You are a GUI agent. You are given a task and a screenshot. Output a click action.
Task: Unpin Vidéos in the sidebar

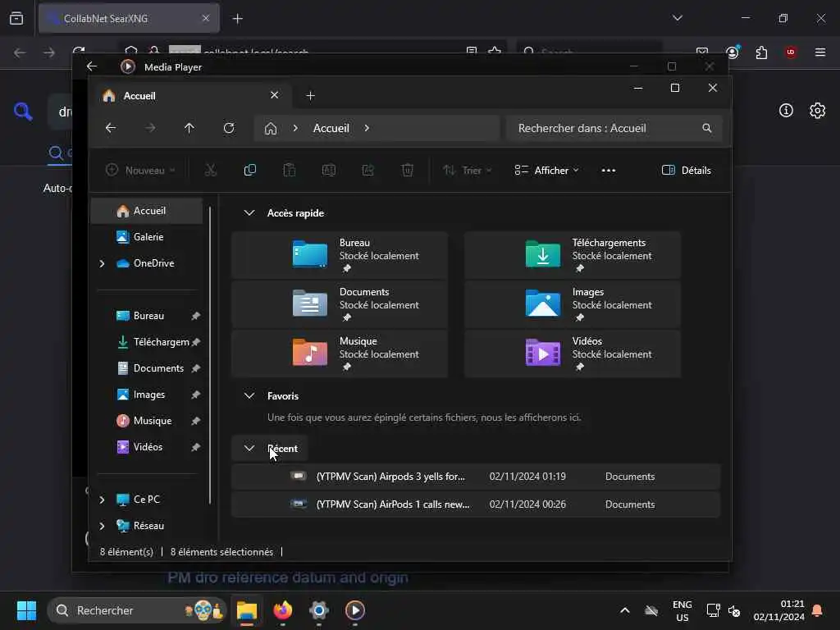pyautogui.click(x=195, y=447)
